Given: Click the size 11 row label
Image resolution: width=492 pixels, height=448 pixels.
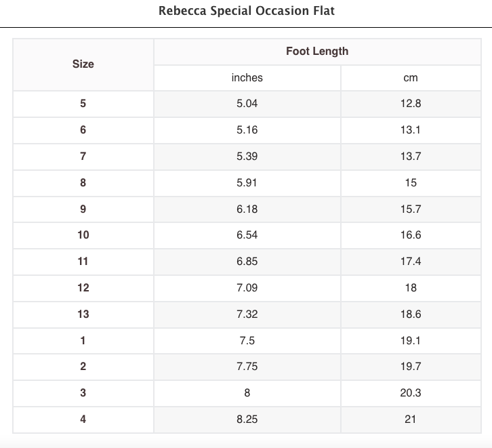Looking at the screenshot, I should 83,262.
